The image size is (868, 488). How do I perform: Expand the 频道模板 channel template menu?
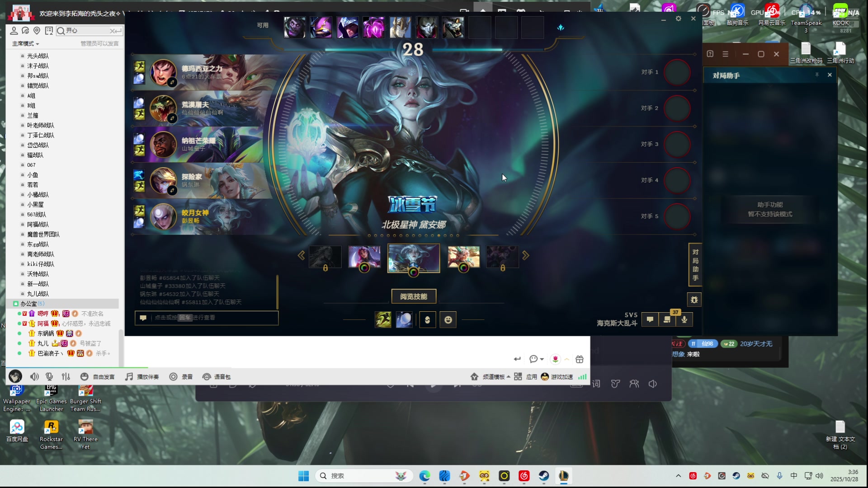click(x=493, y=377)
